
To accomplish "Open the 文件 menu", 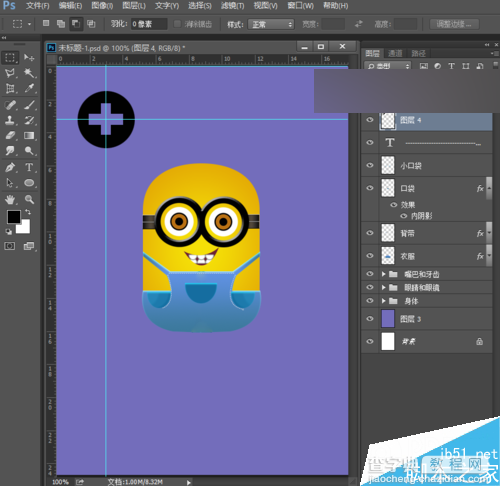I will [x=37, y=6].
